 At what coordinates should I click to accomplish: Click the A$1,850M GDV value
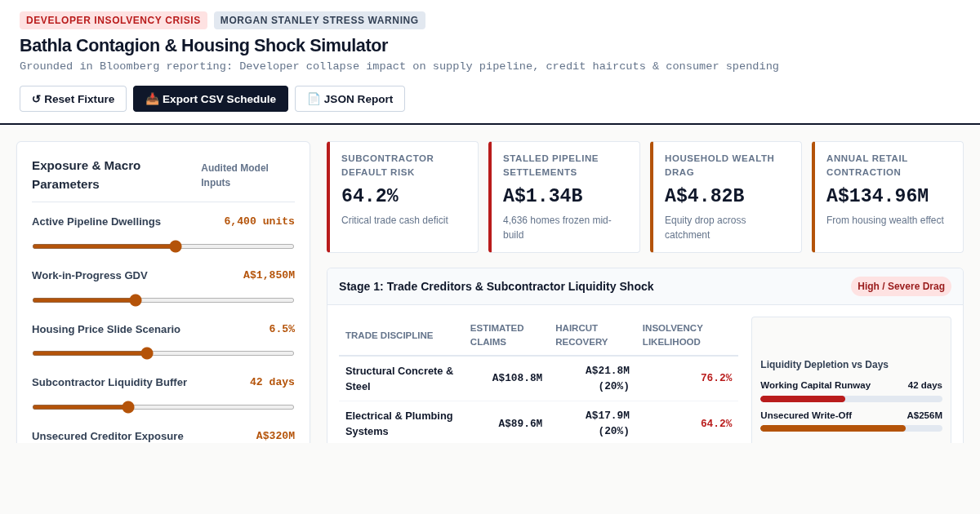[269, 276]
